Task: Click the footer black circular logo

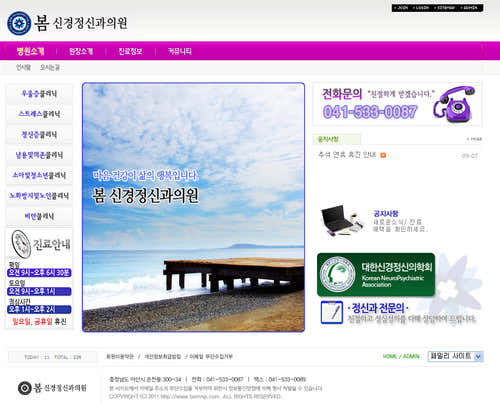Action: (x=24, y=388)
